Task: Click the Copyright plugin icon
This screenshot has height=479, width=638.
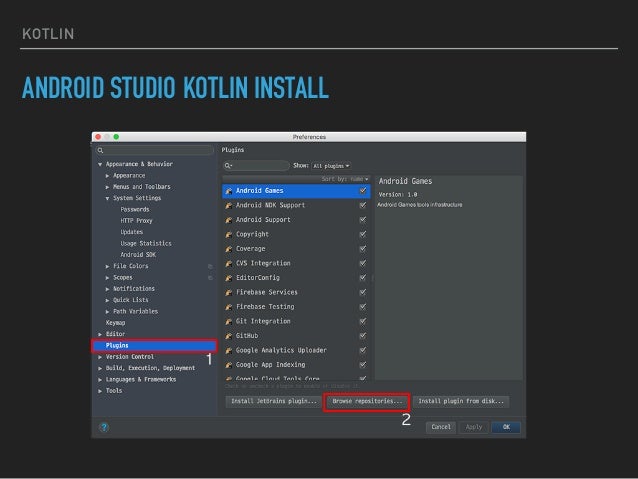Action: pos(229,234)
